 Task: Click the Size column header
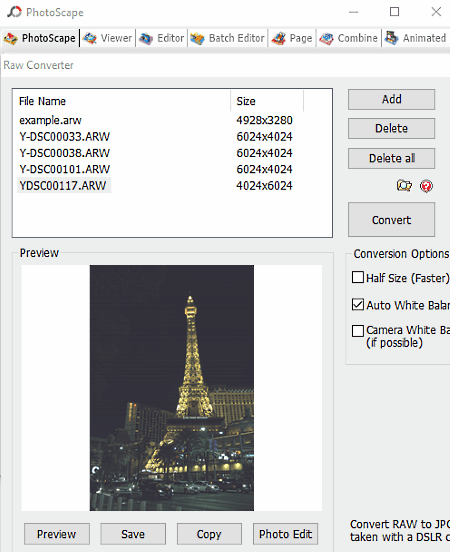tap(267, 101)
